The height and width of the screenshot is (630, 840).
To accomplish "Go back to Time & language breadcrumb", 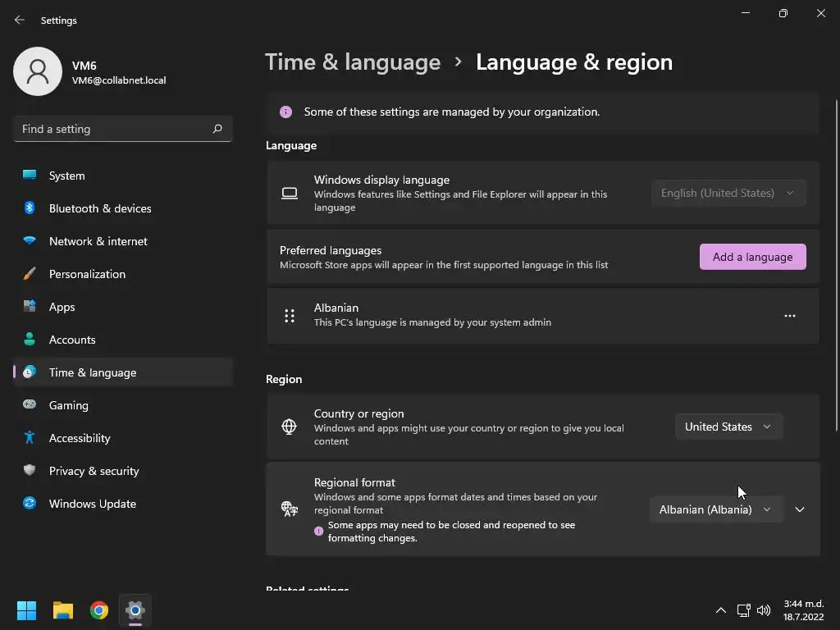I will 353,62.
